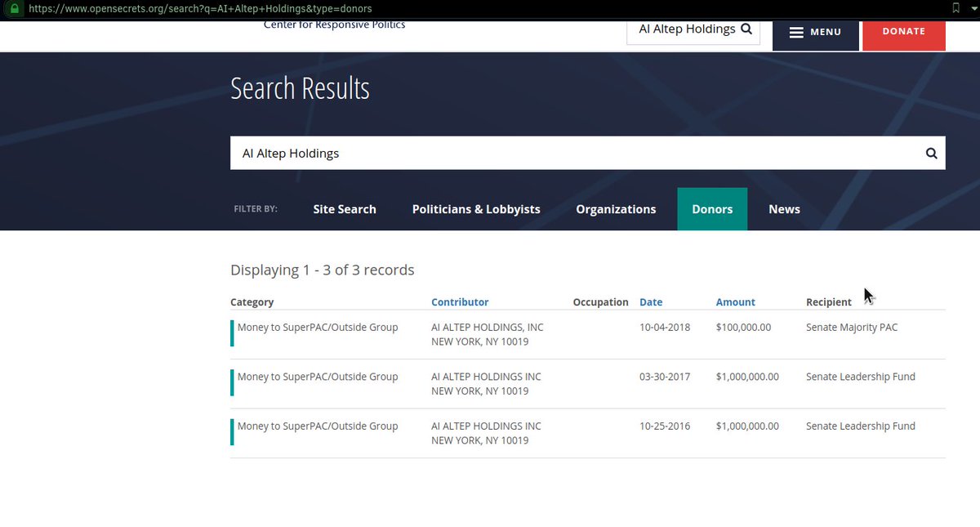Screen dimensions: 980x527
Task: Click the Center for Responsive Politics logo text
Action: click(x=334, y=25)
